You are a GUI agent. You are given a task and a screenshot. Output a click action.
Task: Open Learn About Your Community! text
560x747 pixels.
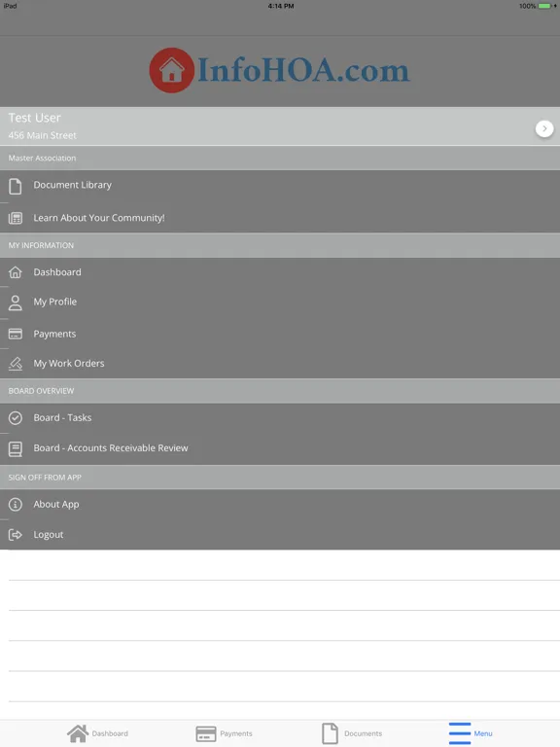[x=99, y=218]
